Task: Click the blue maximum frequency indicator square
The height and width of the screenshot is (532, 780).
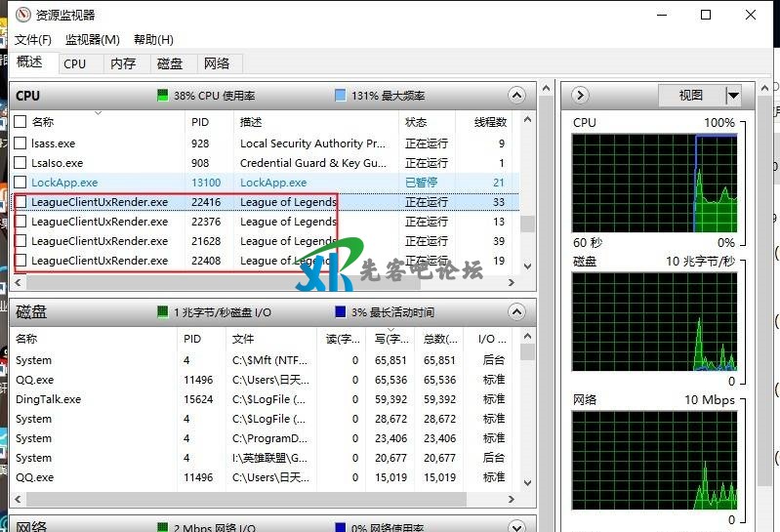Action: [x=340, y=96]
